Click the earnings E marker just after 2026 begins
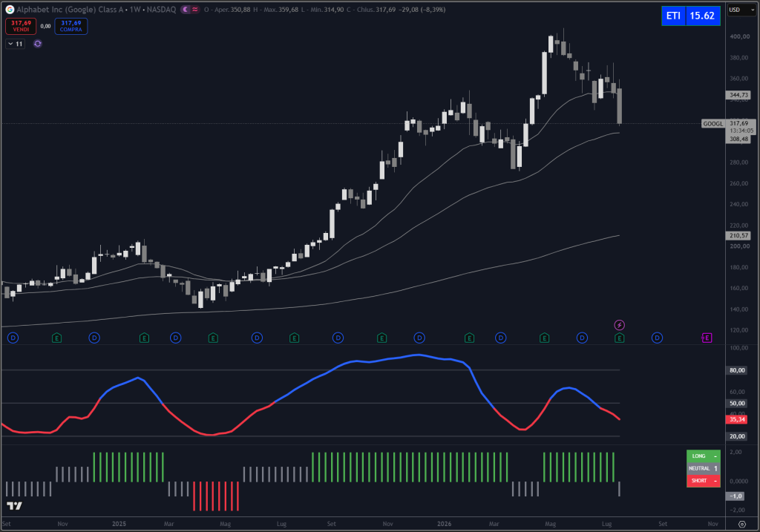This screenshot has height=532, width=760. click(x=469, y=338)
